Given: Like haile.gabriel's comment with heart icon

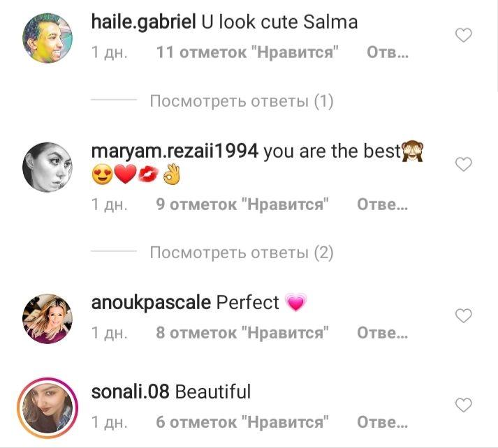Looking at the screenshot, I should pos(463,35).
